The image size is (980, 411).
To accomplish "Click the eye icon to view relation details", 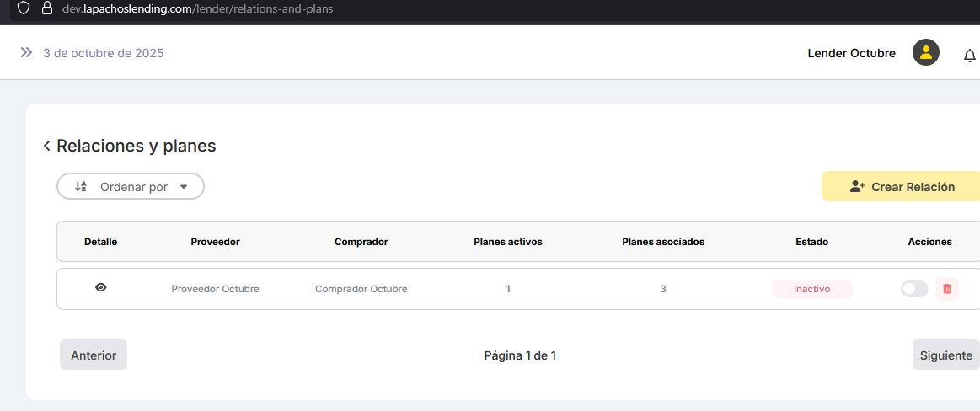I will [101, 288].
